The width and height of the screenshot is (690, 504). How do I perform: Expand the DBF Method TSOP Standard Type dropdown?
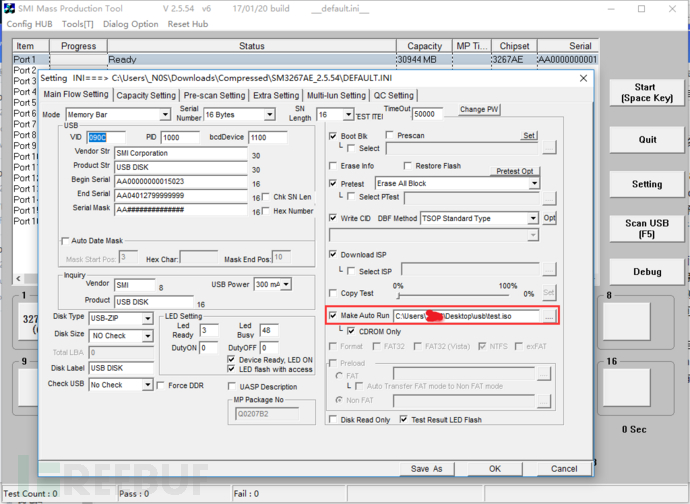tap(532, 218)
